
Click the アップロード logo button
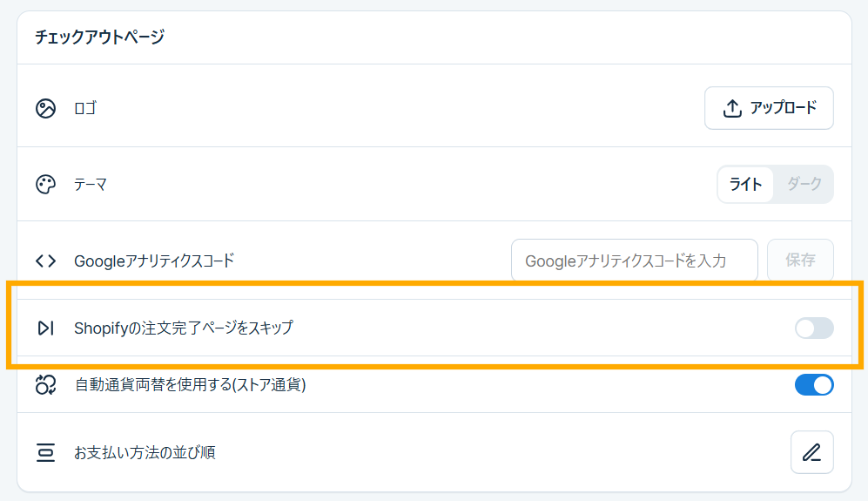point(769,108)
